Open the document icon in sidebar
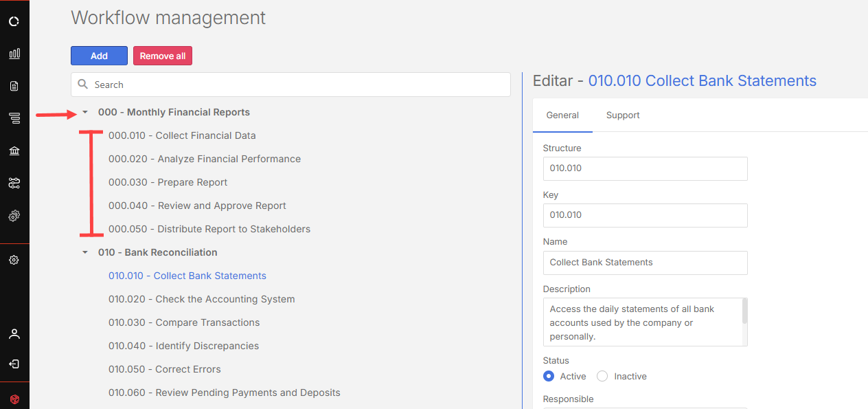 tap(14, 86)
